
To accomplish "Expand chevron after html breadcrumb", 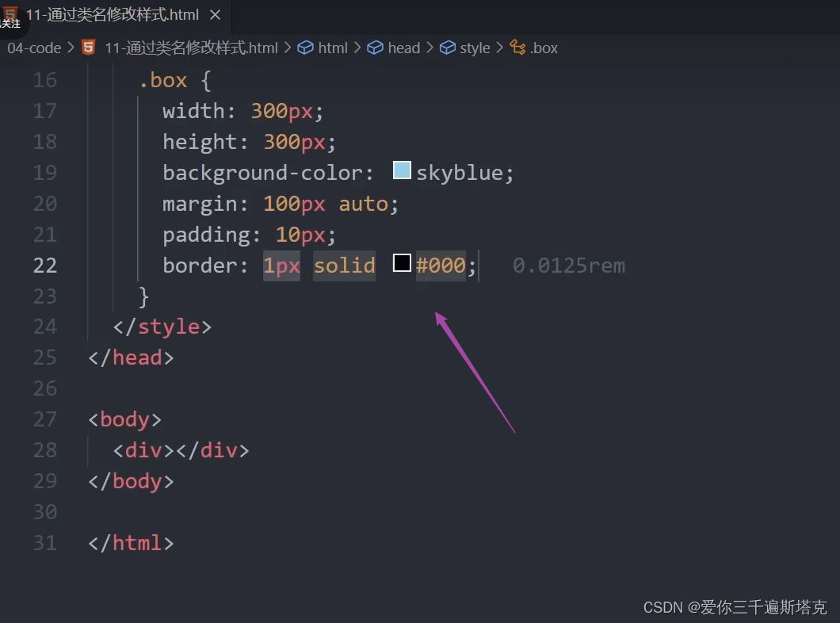I will pos(357,48).
